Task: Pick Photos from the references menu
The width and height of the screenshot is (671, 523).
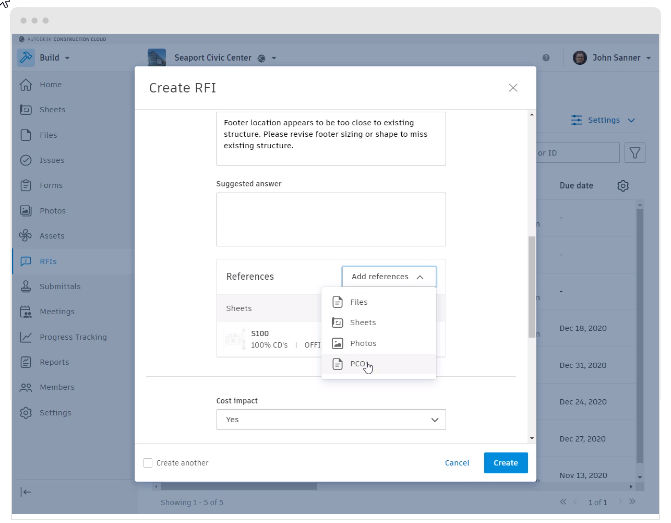Action: (x=362, y=343)
